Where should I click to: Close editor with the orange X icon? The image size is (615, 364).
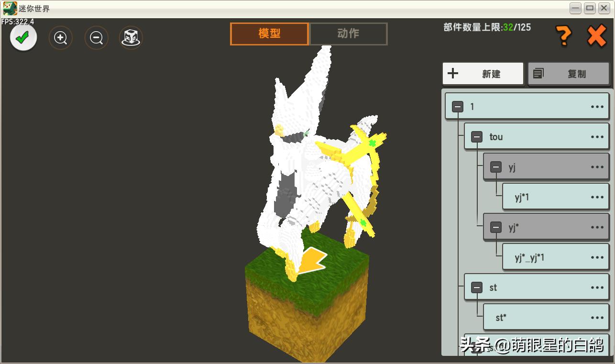[597, 35]
